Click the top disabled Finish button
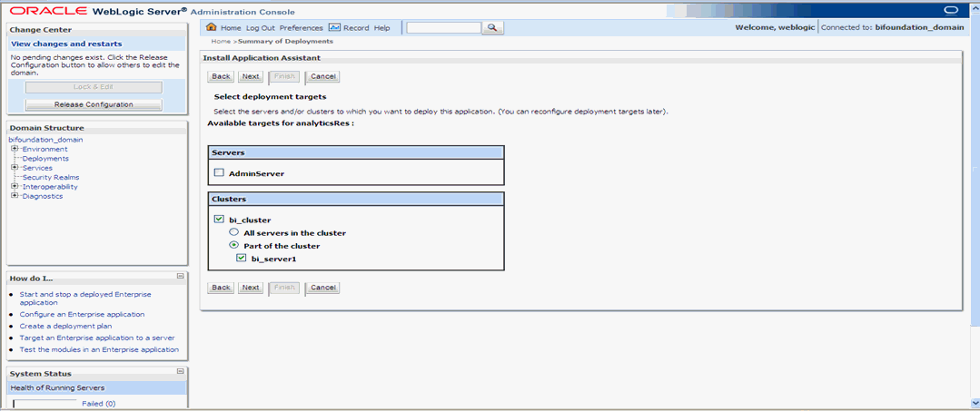The image size is (980, 411). coord(284,76)
